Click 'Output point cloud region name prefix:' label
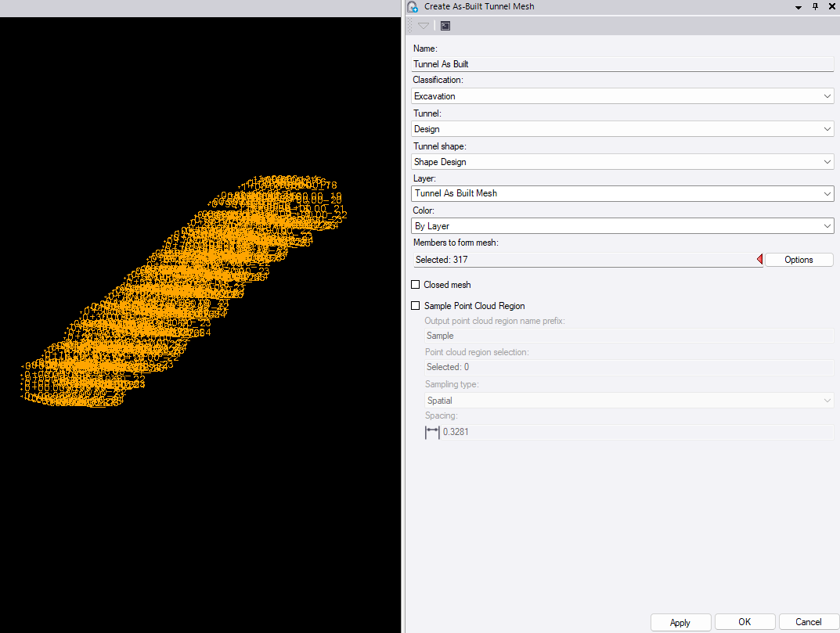This screenshot has height=633, width=840. coord(495,321)
